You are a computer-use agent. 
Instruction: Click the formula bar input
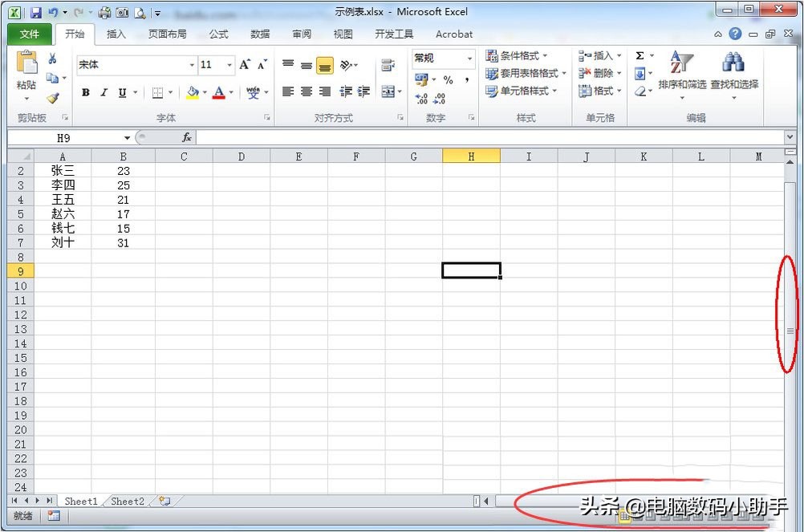pyautogui.click(x=489, y=137)
